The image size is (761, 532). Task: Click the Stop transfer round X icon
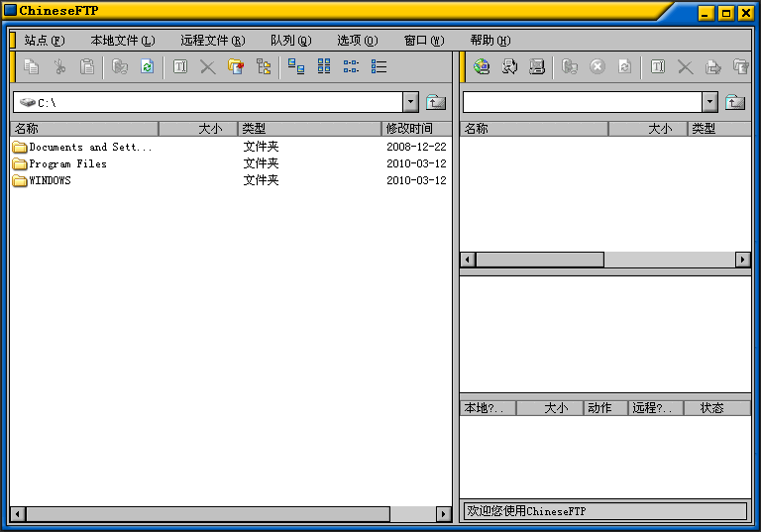[597, 66]
